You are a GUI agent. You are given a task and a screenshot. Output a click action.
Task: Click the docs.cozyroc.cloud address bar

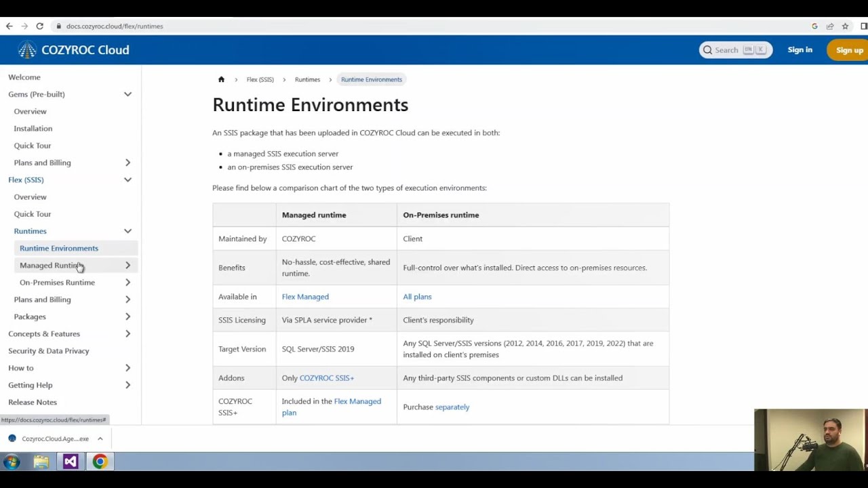click(x=115, y=26)
